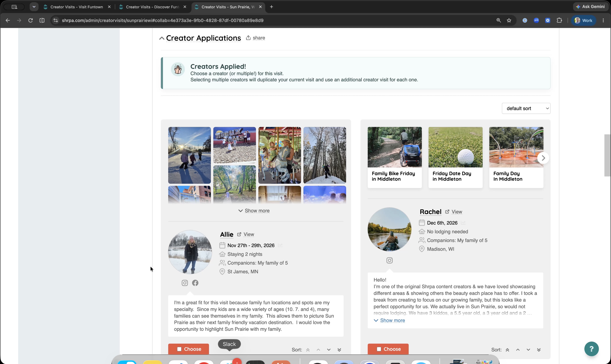Screen dimensions: 611x364
Task: Advance Rachel's adventure carousel with next arrow
Action: 543,158
